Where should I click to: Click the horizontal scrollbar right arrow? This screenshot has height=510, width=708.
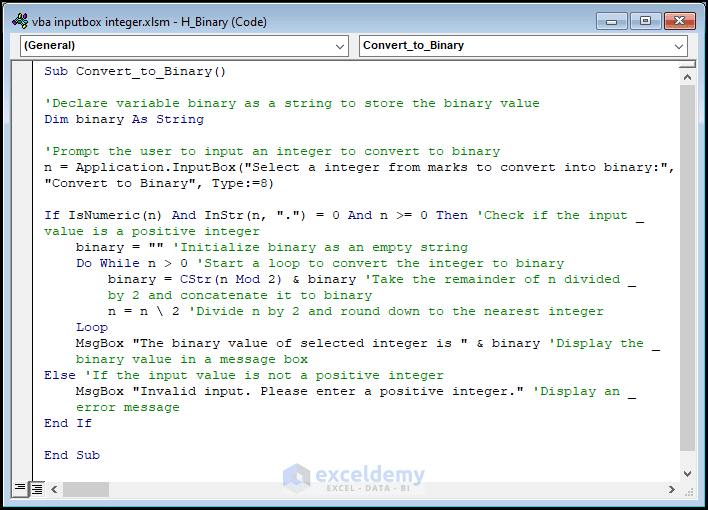pyautogui.click(x=672, y=489)
